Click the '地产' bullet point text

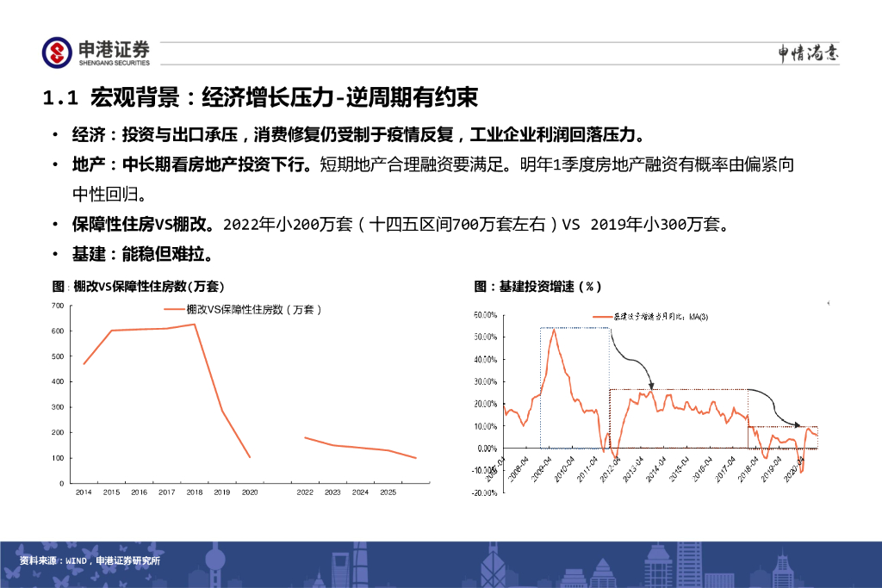(432, 164)
